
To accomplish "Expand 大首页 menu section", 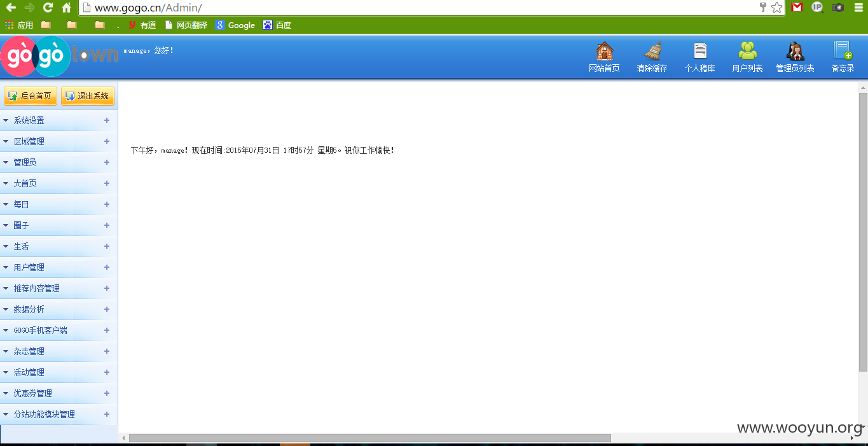I will [x=59, y=183].
